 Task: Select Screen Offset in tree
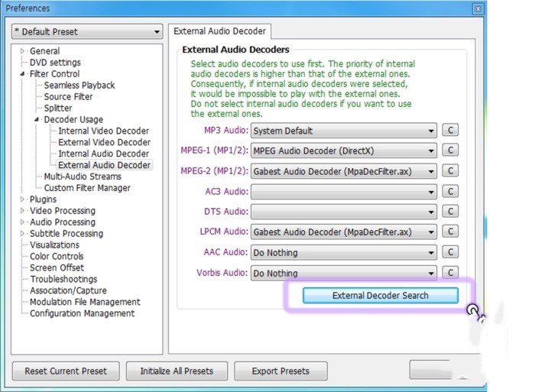coord(57,267)
